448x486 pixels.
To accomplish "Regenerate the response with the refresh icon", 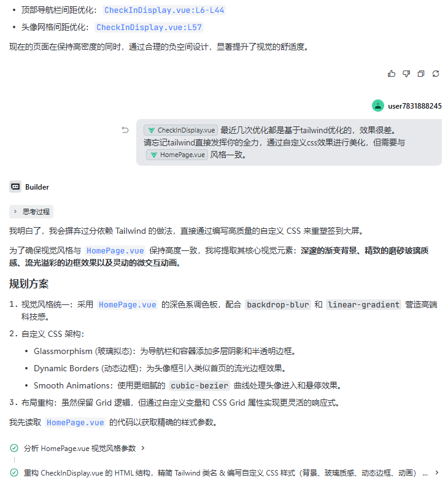I will [x=436, y=74].
